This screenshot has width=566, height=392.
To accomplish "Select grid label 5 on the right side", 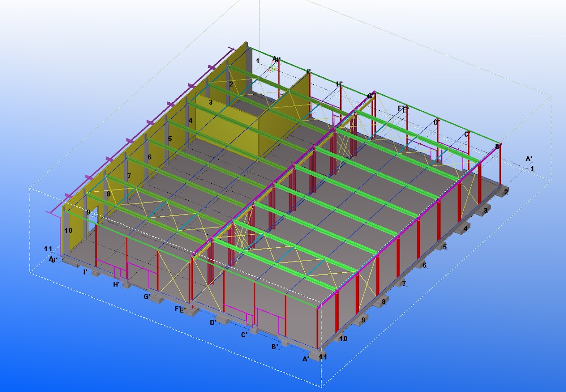I will [444, 247].
